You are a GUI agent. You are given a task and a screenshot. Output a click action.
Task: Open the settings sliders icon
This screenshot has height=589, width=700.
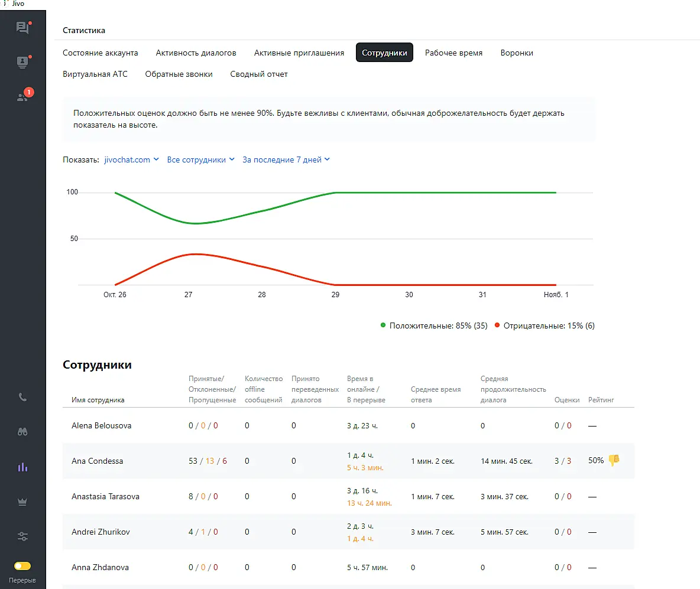point(23,536)
